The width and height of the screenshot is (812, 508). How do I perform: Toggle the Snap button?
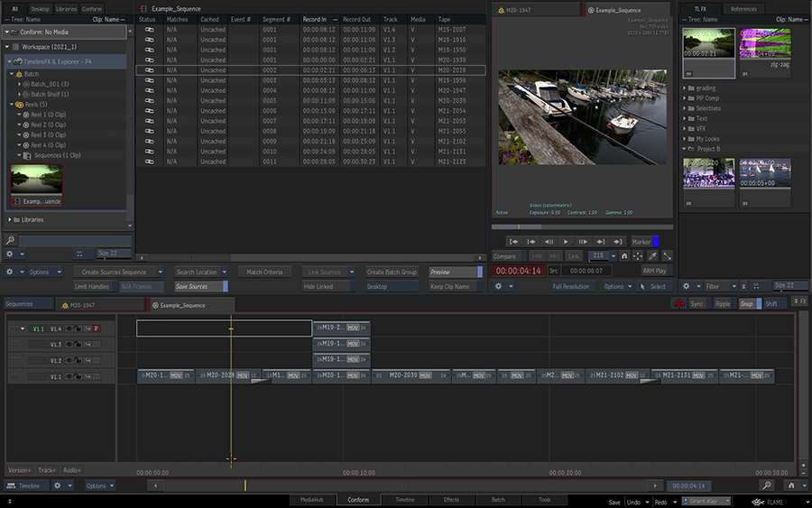point(746,304)
